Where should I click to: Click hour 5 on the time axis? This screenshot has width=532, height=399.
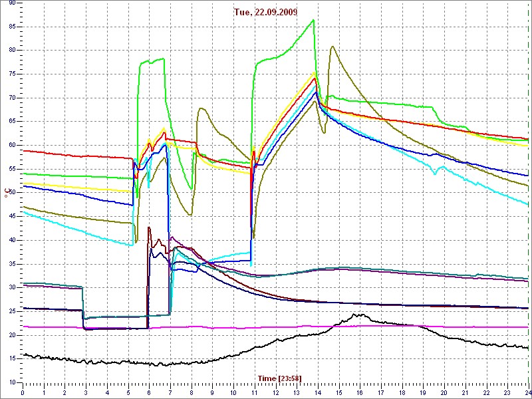point(128,392)
